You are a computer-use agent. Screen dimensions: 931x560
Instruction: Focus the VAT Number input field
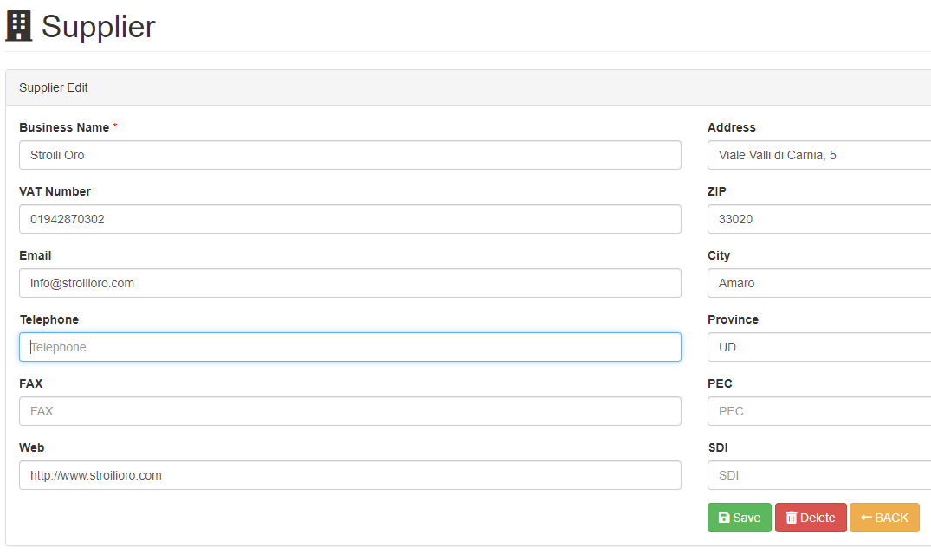tap(350, 219)
